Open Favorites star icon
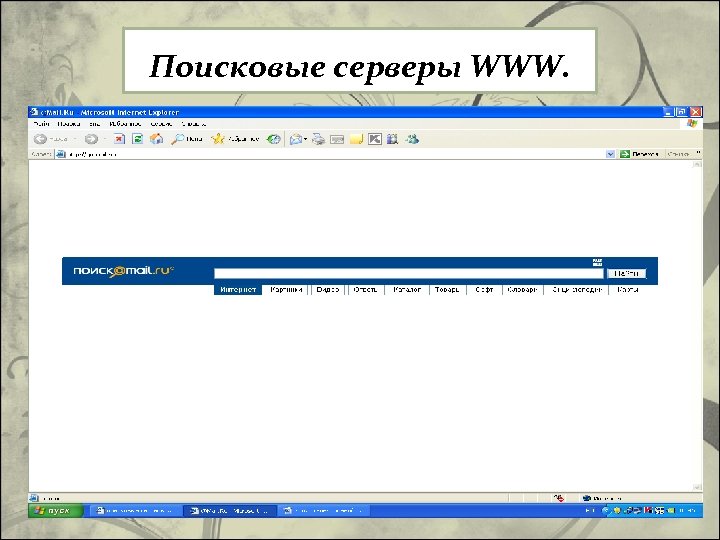Image resolution: width=720 pixels, height=540 pixels. tap(217, 139)
